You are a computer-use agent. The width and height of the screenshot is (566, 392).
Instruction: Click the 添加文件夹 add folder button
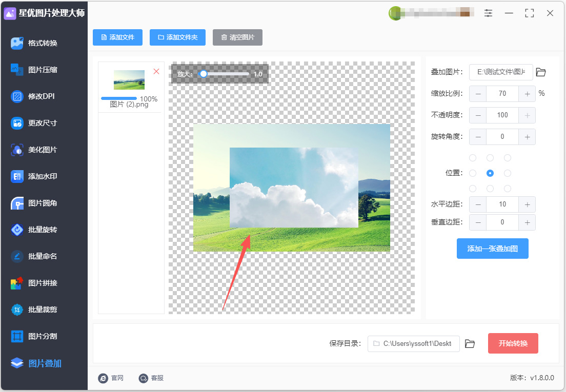tap(177, 37)
